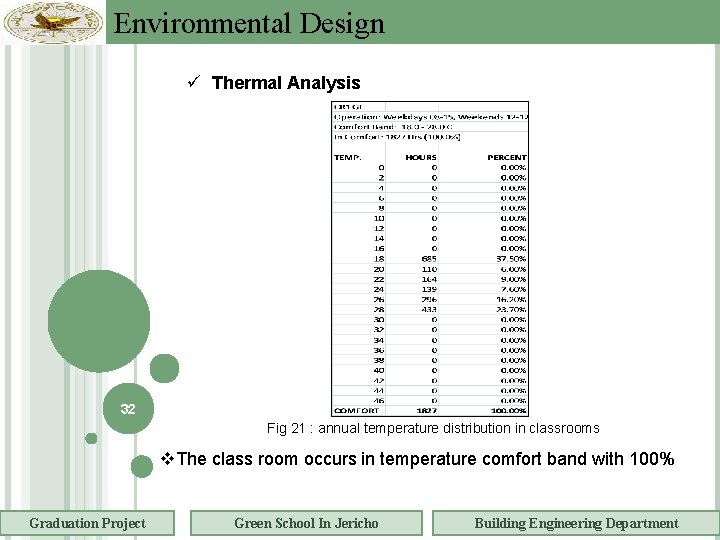Click the "TEMP." column header
The height and width of the screenshot is (540, 720).
coord(348,158)
